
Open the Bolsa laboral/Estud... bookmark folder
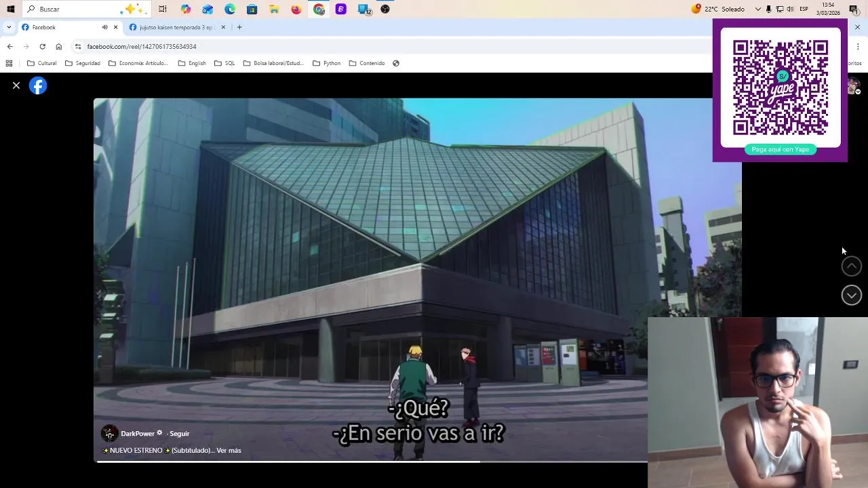273,63
